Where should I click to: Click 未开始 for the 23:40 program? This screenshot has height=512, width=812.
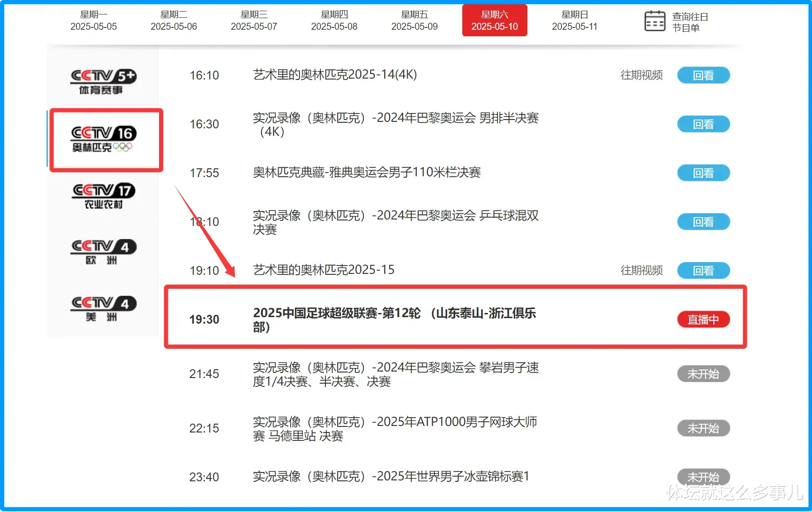[703, 477]
